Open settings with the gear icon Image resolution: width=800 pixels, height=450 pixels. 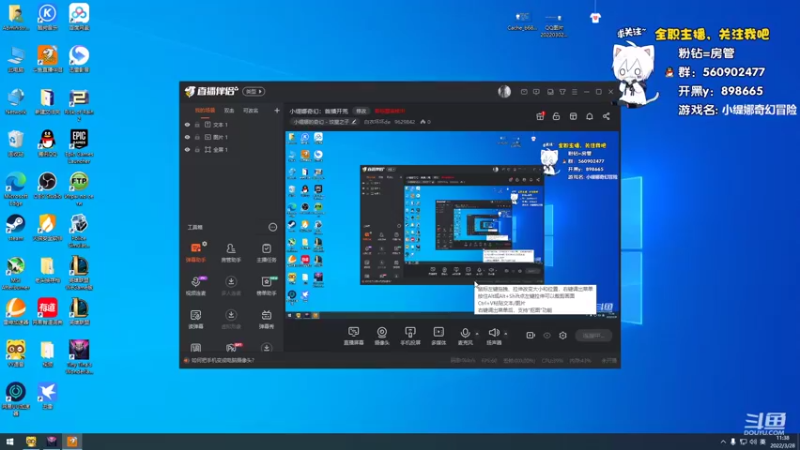(563, 335)
